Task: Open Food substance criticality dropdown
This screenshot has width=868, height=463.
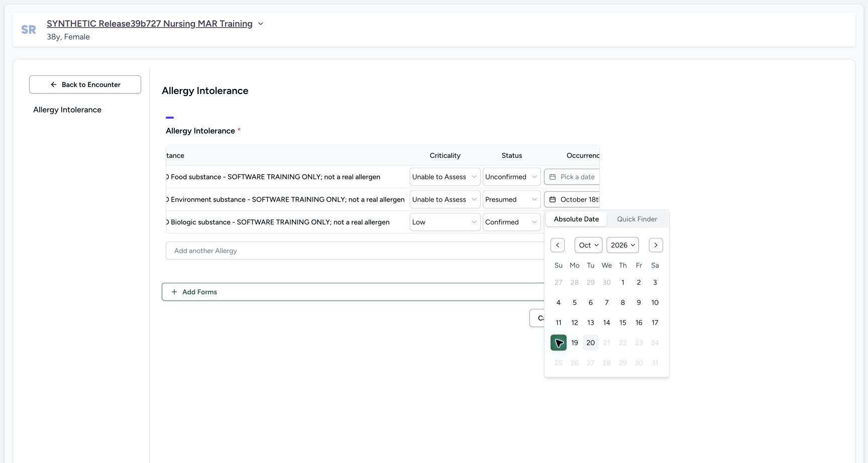Action: (x=445, y=177)
